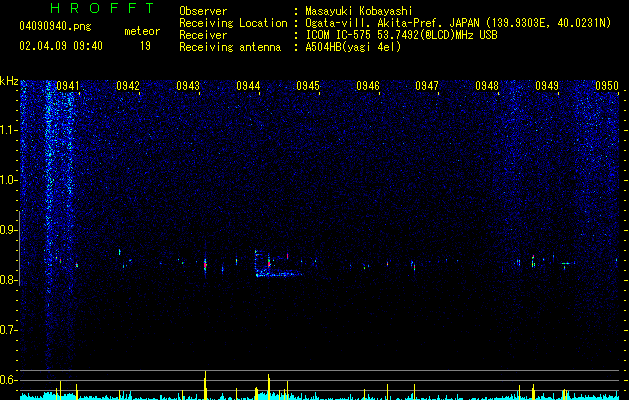Click the 0.7 kHz axis label
629x400 pixels.
click(8, 330)
